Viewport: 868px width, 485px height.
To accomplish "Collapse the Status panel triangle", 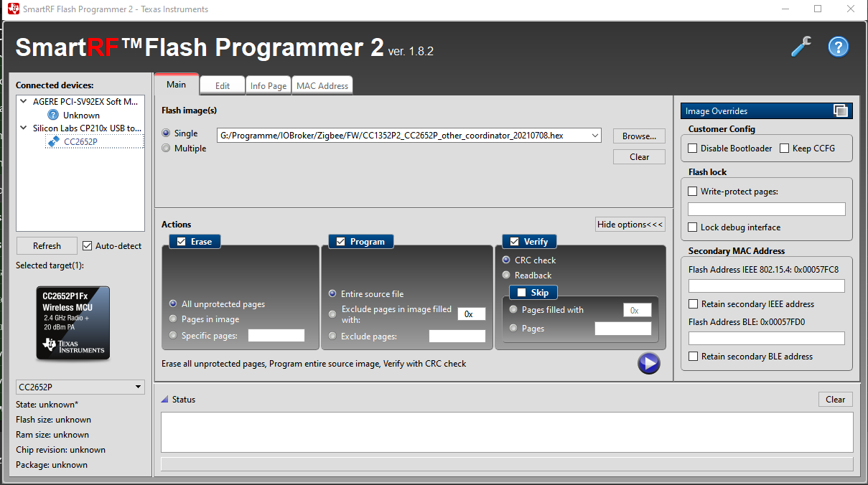I will 164,400.
